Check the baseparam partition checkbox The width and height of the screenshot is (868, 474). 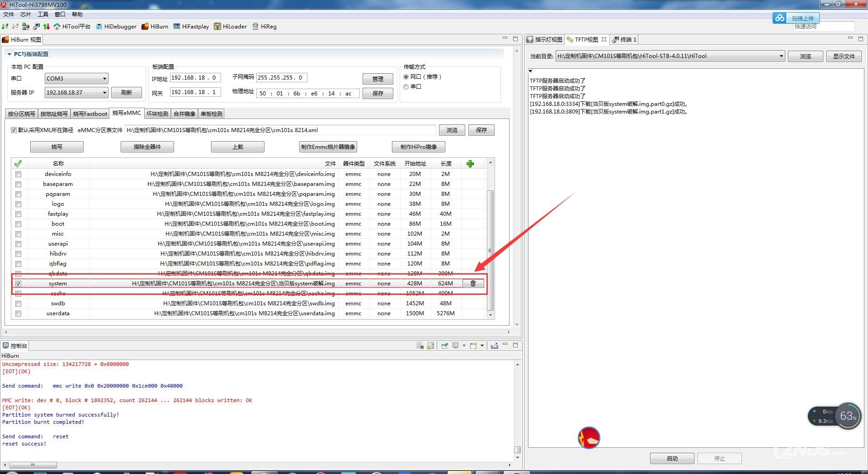point(18,184)
